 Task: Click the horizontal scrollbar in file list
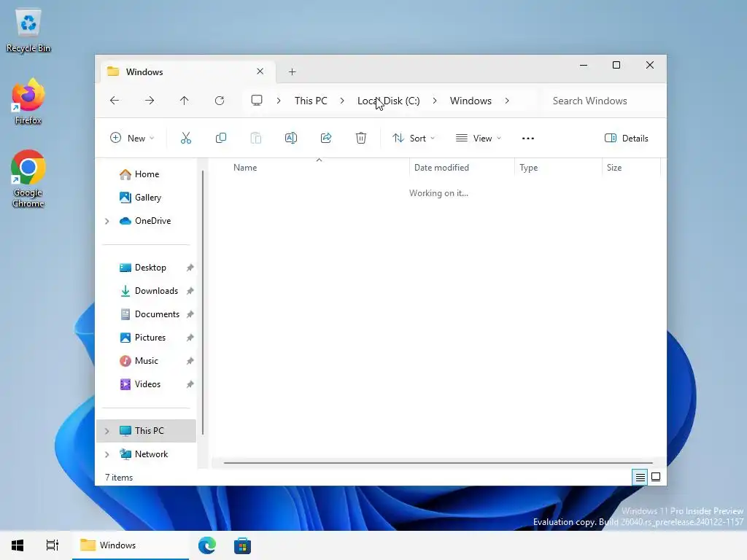pos(438,462)
